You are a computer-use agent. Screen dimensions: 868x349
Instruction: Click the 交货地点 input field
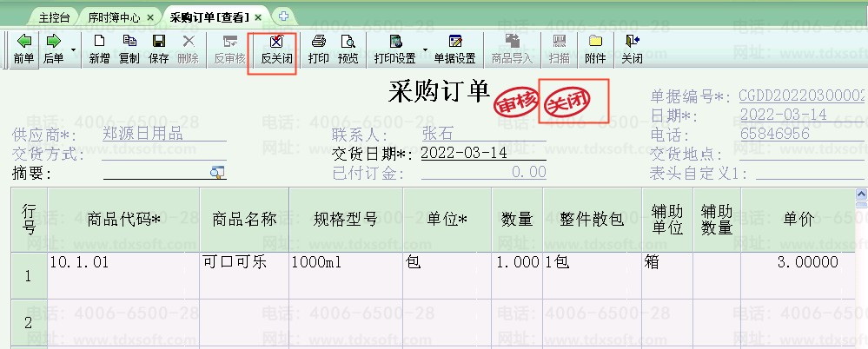803,153
